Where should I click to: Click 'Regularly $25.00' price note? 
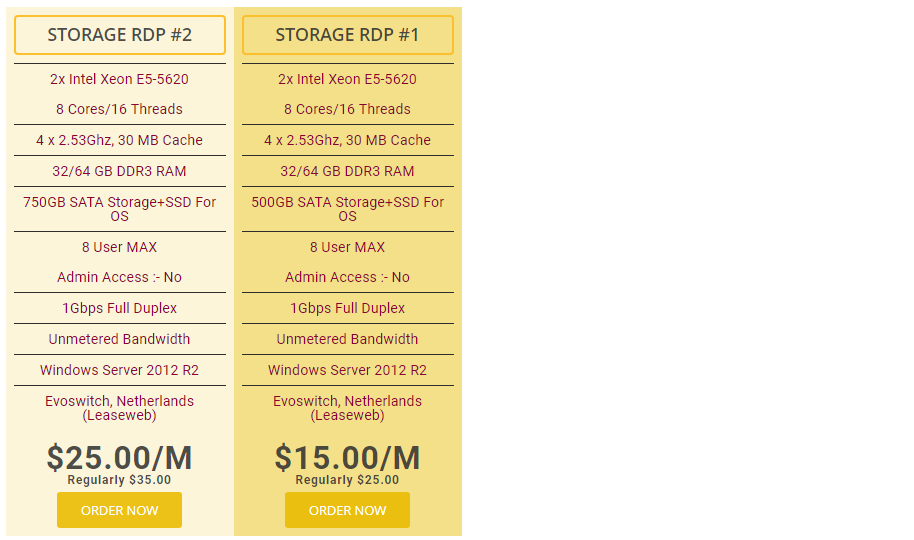point(347,480)
